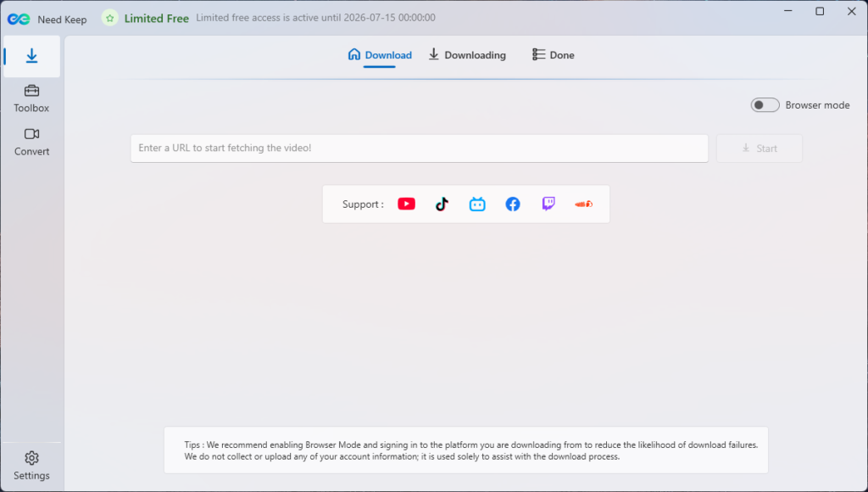Click the Start button
868x492 pixels.
point(759,148)
